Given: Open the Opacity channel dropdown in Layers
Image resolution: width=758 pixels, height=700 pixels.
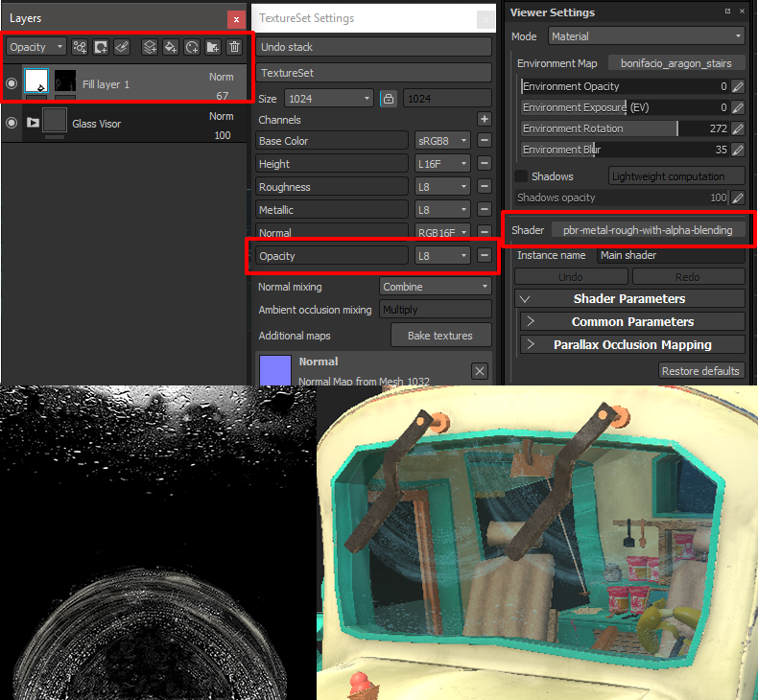Looking at the screenshot, I should tap(36, 47).
